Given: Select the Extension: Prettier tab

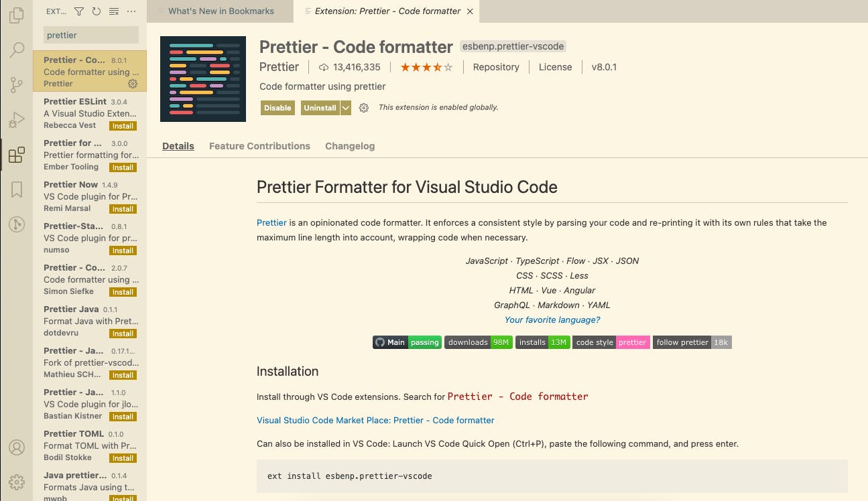Looking at the screenshot, I should (x=387, y=11).
